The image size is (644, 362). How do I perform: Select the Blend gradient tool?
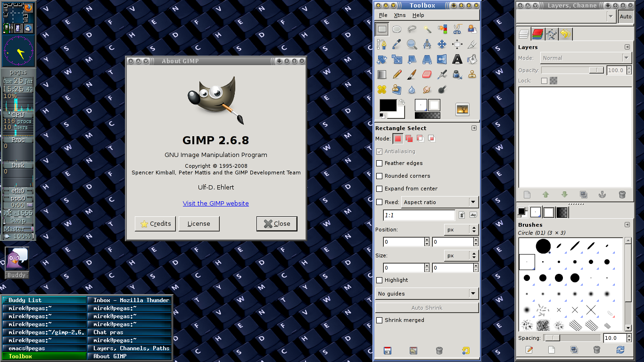pos(382,74)
